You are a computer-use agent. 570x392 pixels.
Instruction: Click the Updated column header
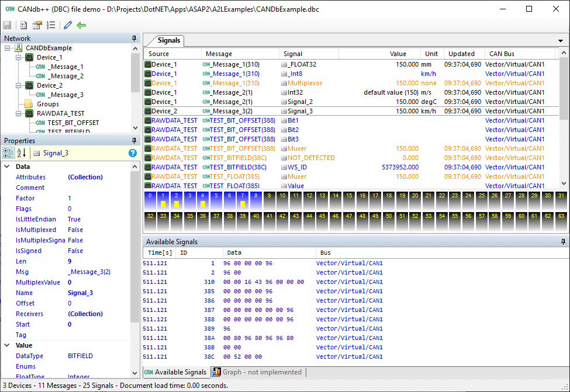[461, 54]
